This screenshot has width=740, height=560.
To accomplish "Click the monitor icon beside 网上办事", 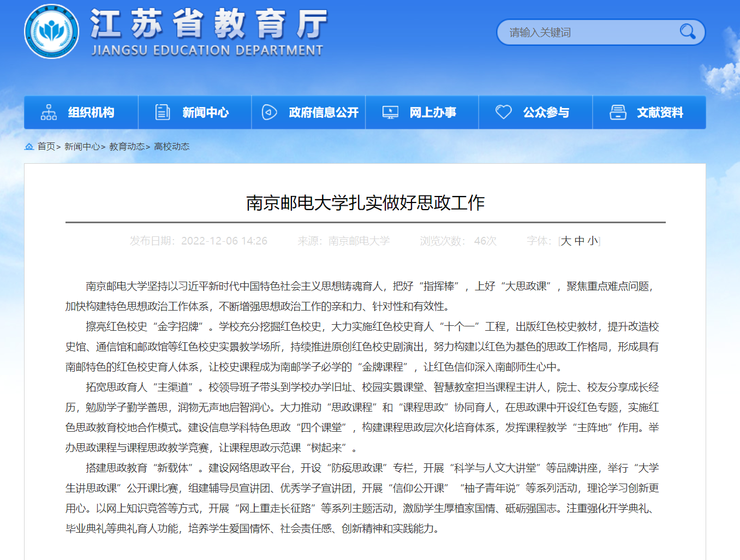I will [390, 112].
